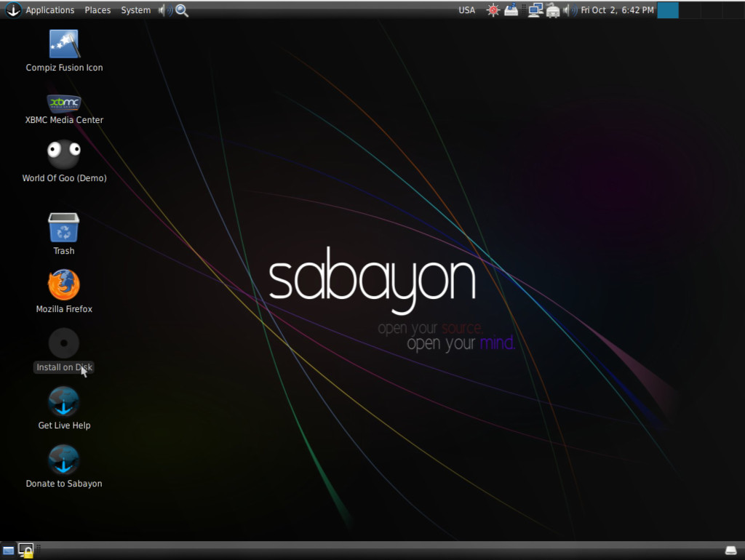Open the Places menu
The height and width of the screenshot is (560, 745).
click(97, 10)
